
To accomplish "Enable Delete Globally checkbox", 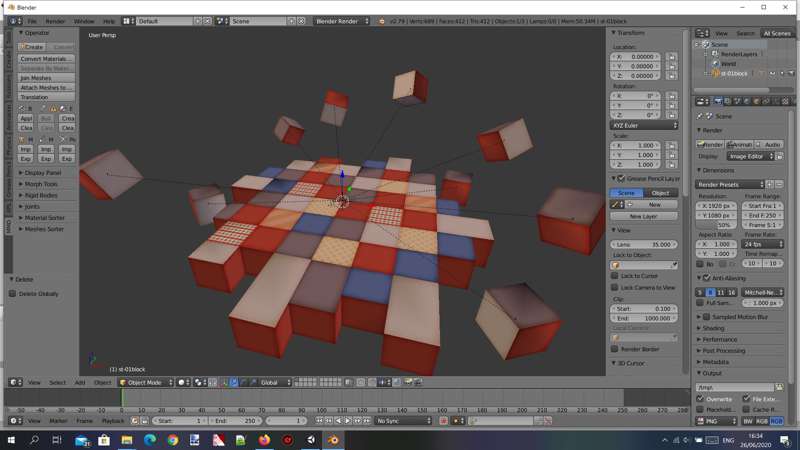I will (13, 294).
